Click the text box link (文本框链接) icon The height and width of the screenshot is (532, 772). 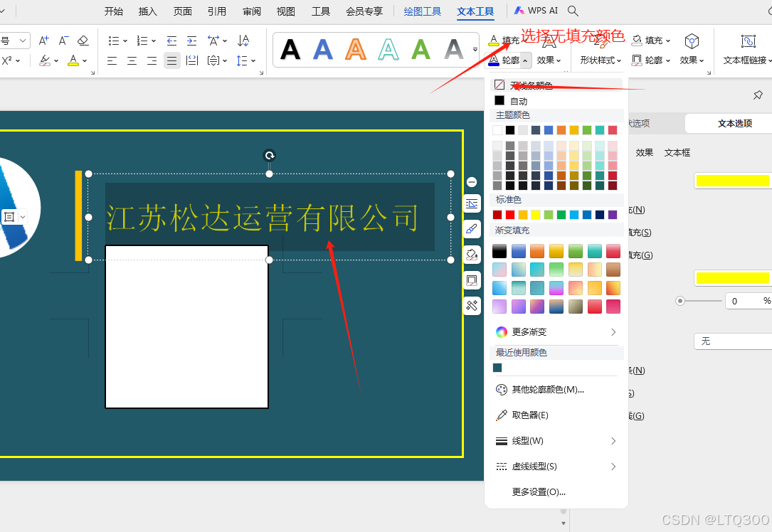[x=748, y=41]
